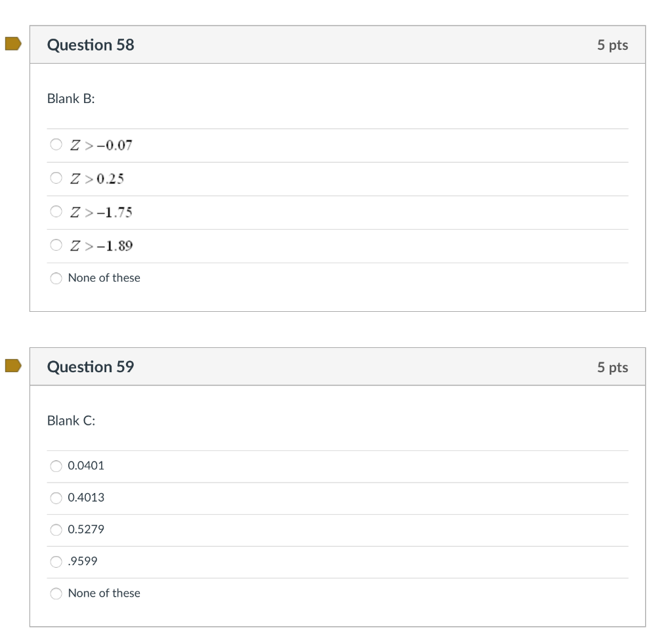Select the answer Z > 0.25

(56, 178)
